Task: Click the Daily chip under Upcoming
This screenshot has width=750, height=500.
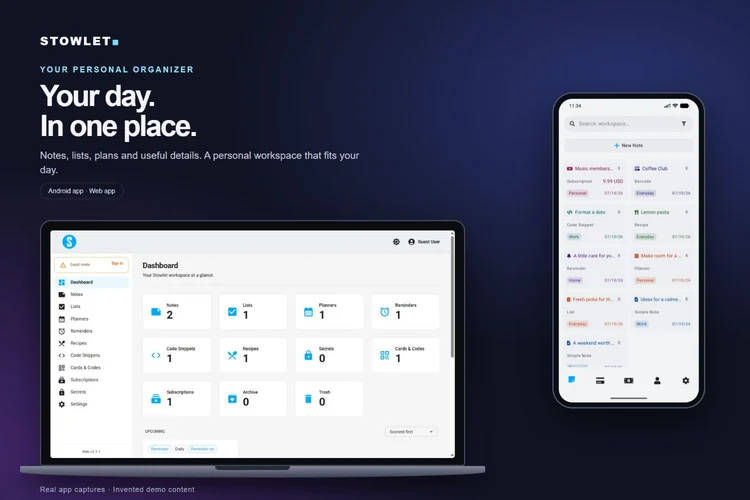Action: [x=179, y=449]
